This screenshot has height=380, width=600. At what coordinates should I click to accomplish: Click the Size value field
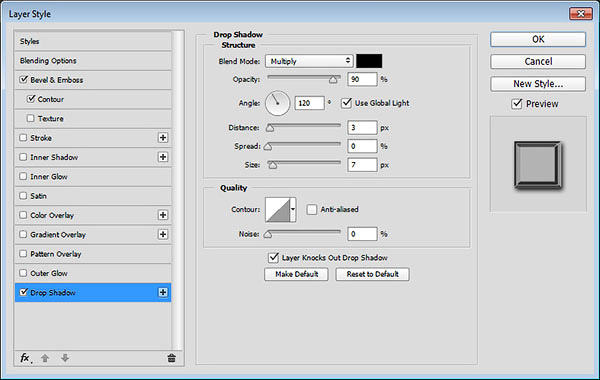coord(362,165)
